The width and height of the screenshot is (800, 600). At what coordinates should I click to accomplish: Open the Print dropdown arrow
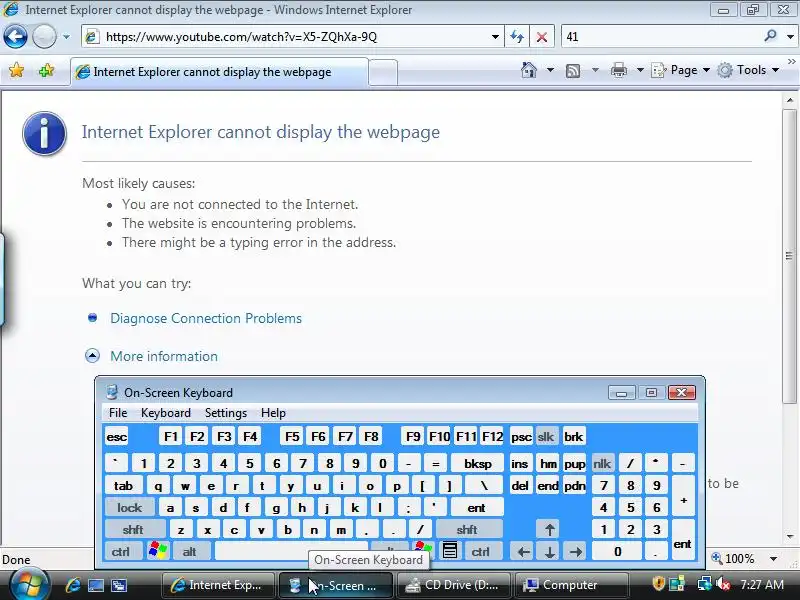coord(640,70)
